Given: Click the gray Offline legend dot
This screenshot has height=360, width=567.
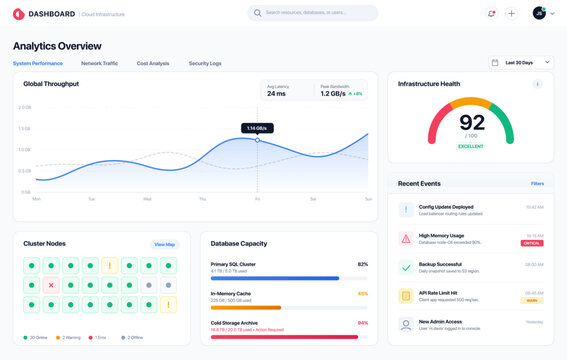Looking at the screenshot, I should coord(123,338).
